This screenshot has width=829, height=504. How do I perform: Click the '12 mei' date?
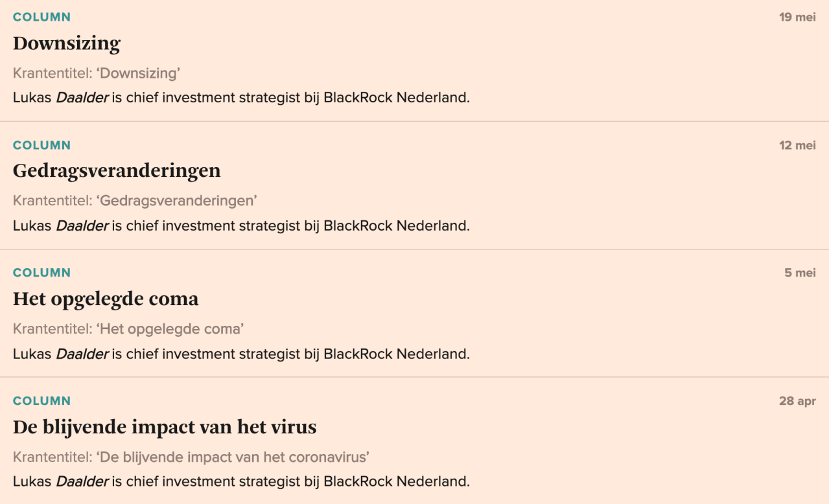[797, 145]
